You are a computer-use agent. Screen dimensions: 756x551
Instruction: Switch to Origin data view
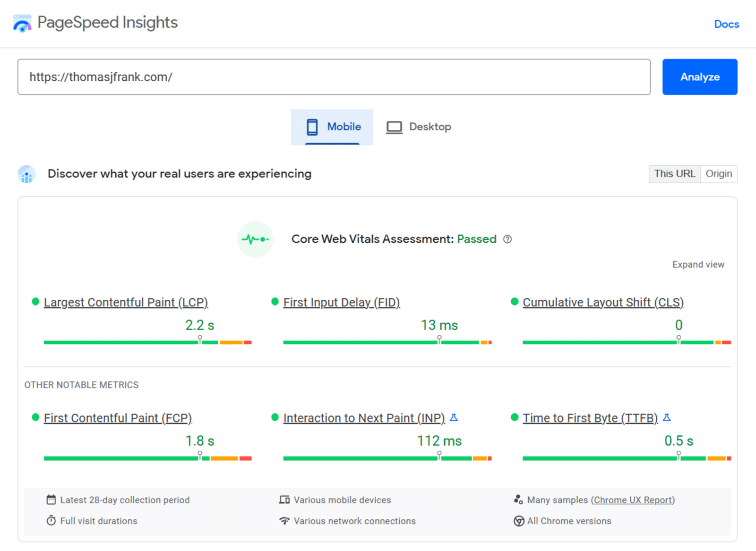pyautogui.click(x=719, y=174)
